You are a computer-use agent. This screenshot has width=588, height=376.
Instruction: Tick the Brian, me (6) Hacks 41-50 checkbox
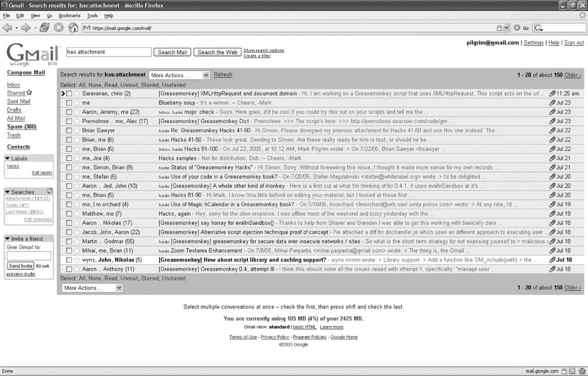coord(69,140)
